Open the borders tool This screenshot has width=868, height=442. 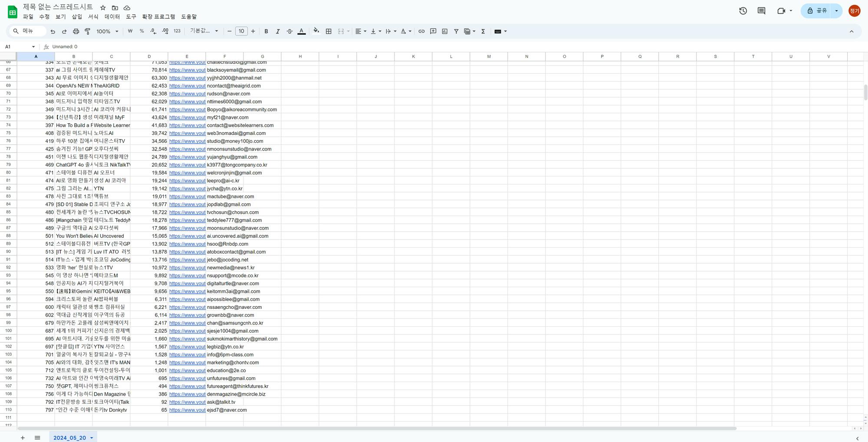[329, 31]
